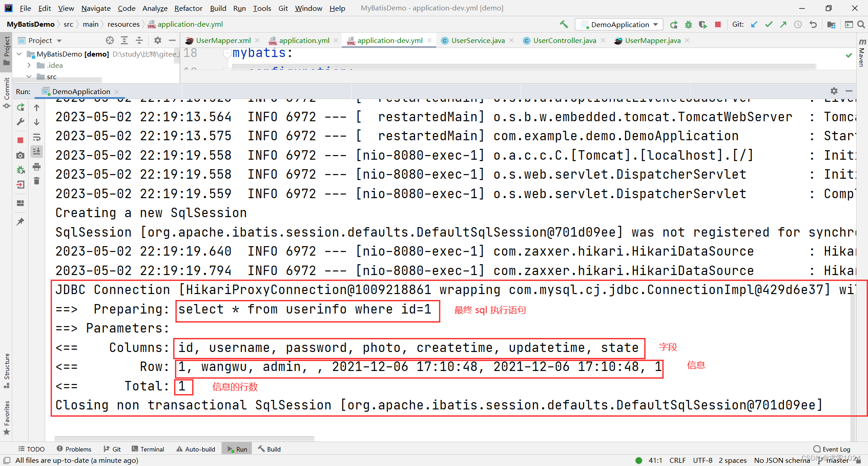Open the Project Structure dialog icon

(831, 24)
